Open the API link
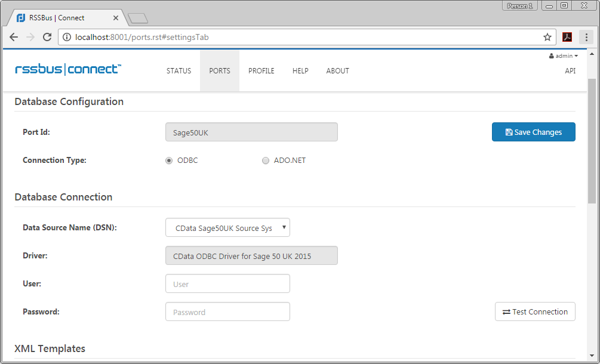 pos(570,71)
